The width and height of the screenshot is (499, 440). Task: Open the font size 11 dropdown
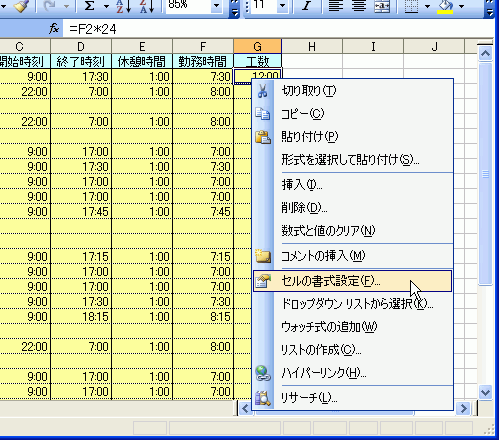click(283, 6)
